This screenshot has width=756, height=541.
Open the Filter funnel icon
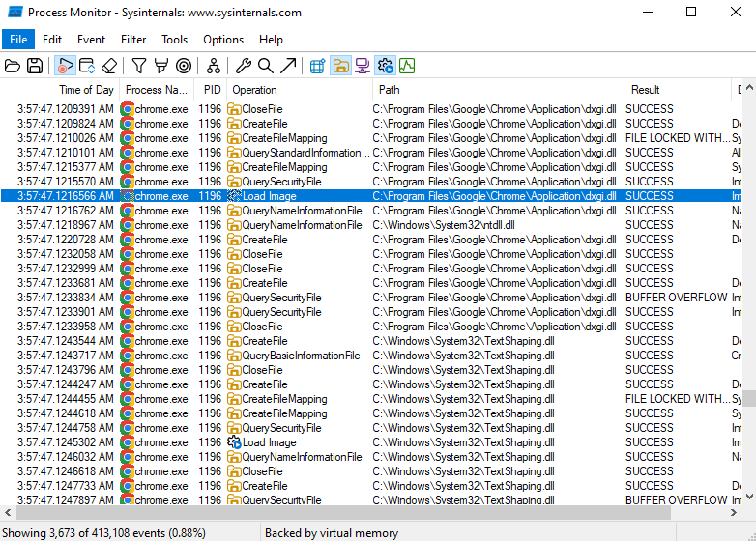(139, 66)
